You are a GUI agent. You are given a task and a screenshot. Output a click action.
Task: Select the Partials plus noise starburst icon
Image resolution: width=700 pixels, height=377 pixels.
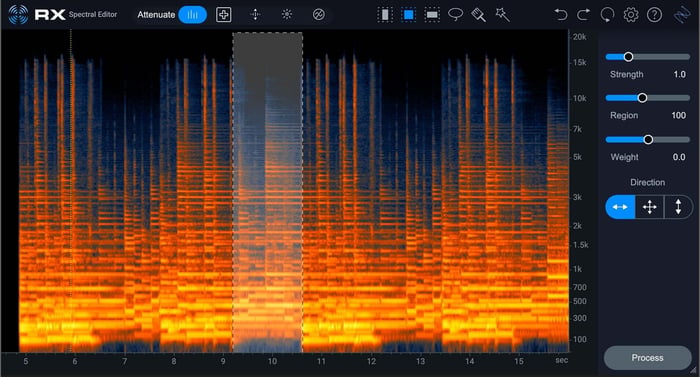click(x=287, y=15)
